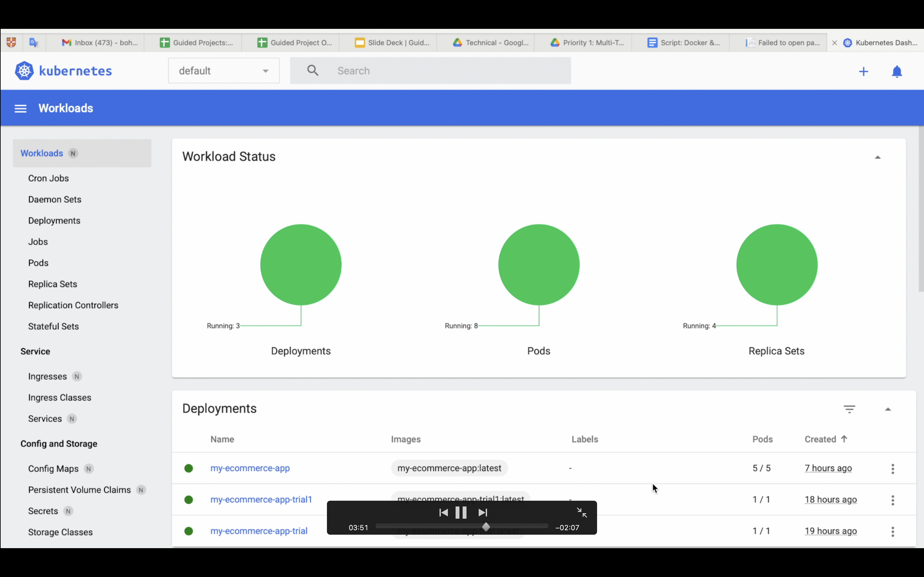The height and width of the screenshot is (577, 924).
Task: Open the hamburger navigation menu icon
Action: [20, 109]
